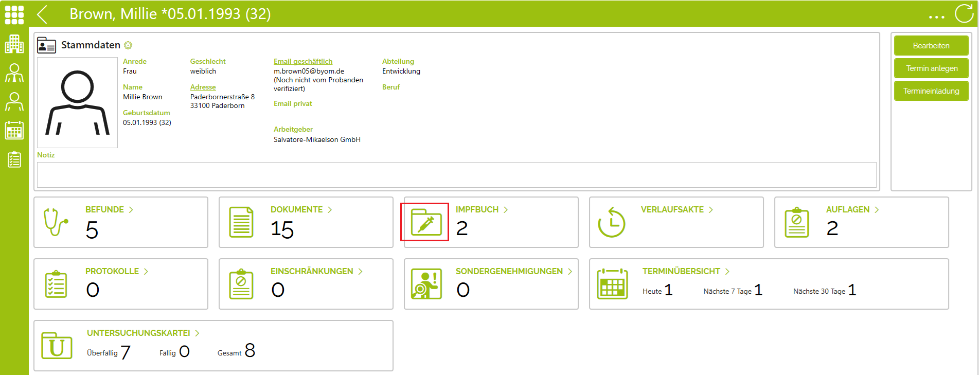Click the Sondergenehmigungen person icon
This screenshot has width=980, height=375.
pos(426,284)
